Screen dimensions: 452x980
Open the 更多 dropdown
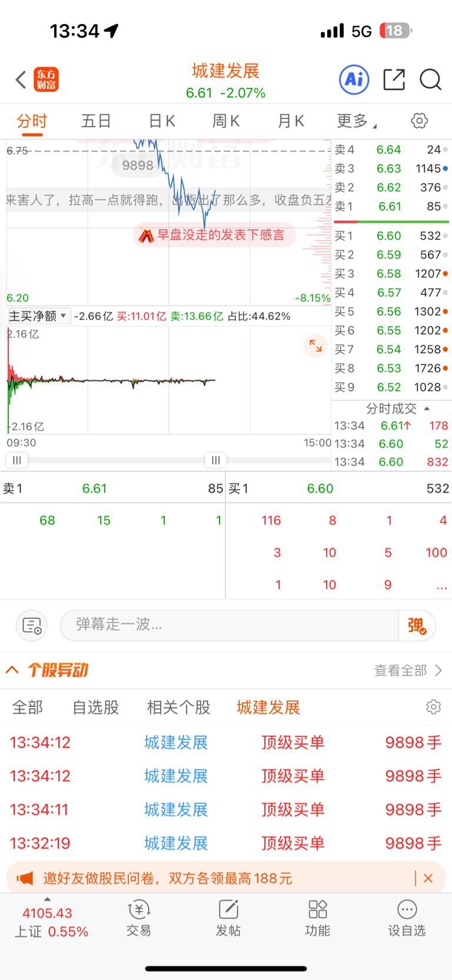(x=357, y=121)
